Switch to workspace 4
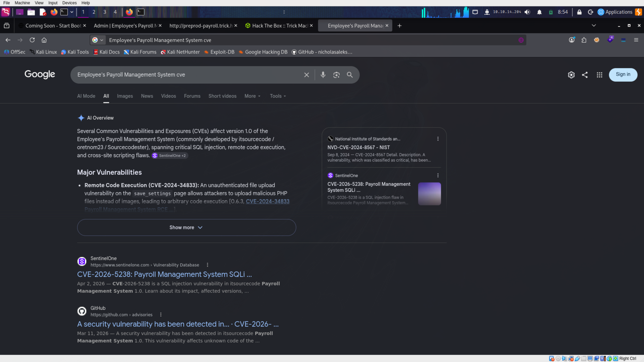Screen dimensions: 644x362 click(x=115, y=12)
